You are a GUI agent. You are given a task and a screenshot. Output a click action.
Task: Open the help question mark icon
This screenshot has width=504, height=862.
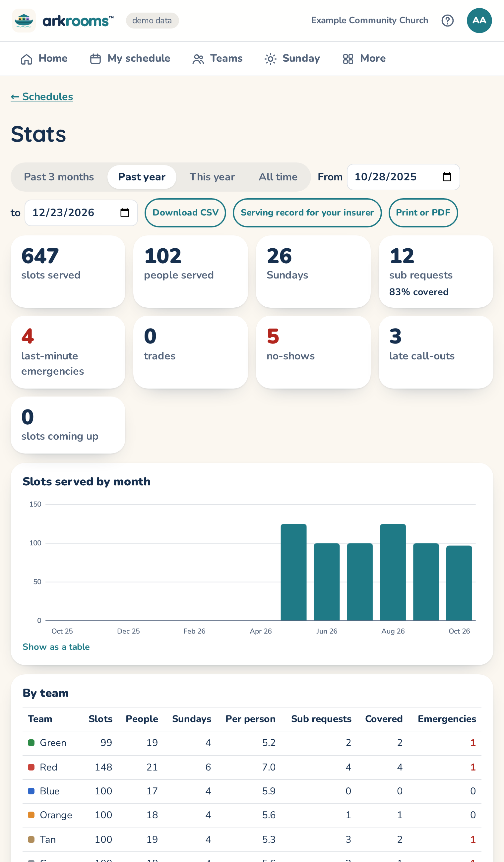tap(447, 21)
